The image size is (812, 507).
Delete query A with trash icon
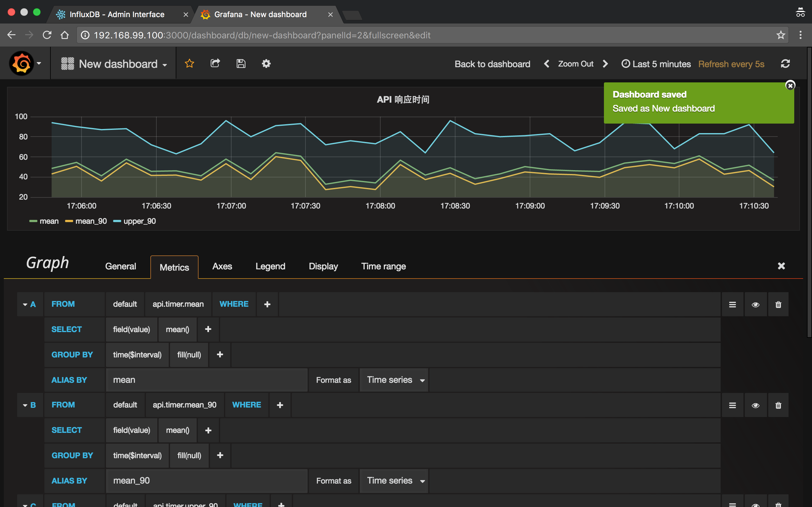click(778, 305)
